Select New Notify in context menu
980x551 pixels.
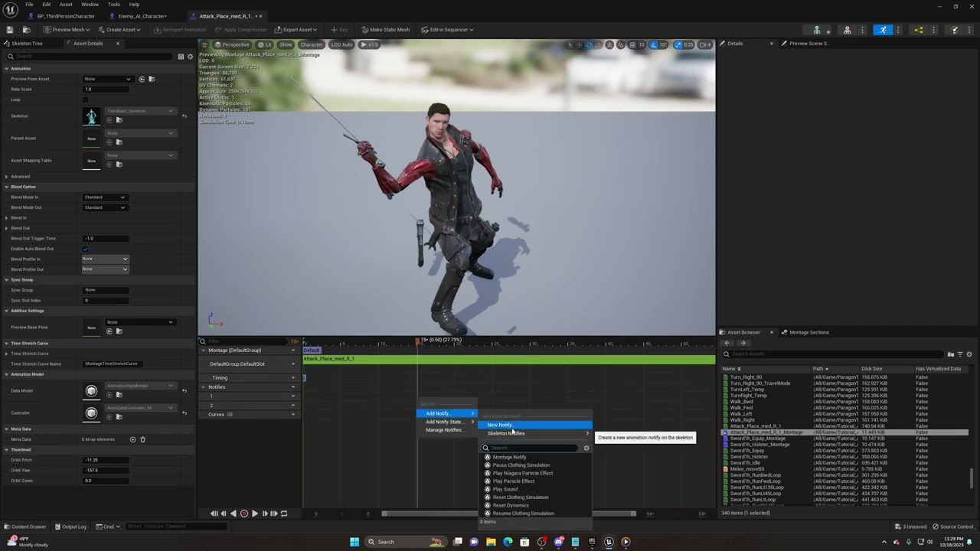534,425
